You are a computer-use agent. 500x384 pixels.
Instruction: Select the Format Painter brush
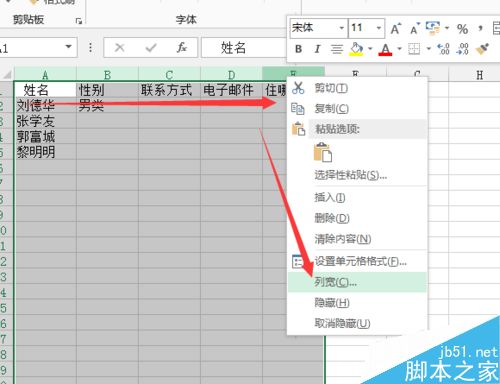click(482, 49)
